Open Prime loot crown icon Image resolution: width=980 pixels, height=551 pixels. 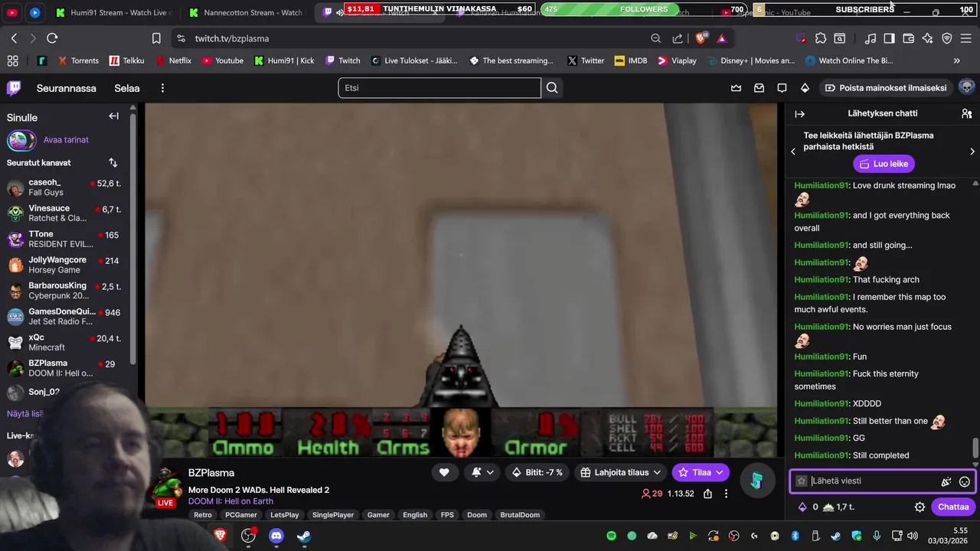pyautogui.click(x=736, y=88)
